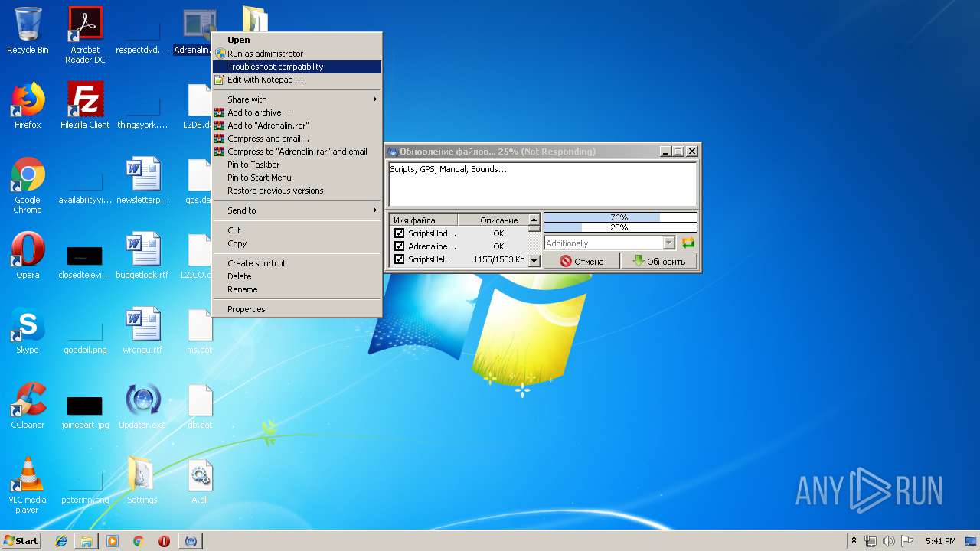Click the Scripts, GPS, Manual log area
Image resolution: width=980 pixels, height=551 pixels.
(x=543, y=184)
